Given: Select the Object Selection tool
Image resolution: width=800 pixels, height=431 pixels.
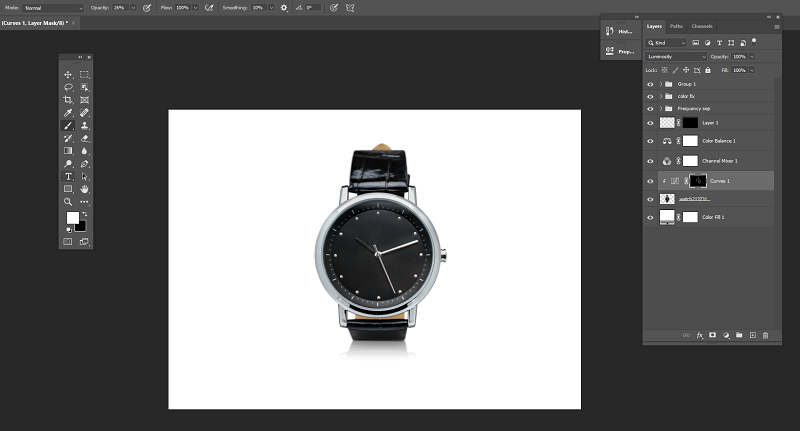Looking at the screenshot, I should [84, 87].
